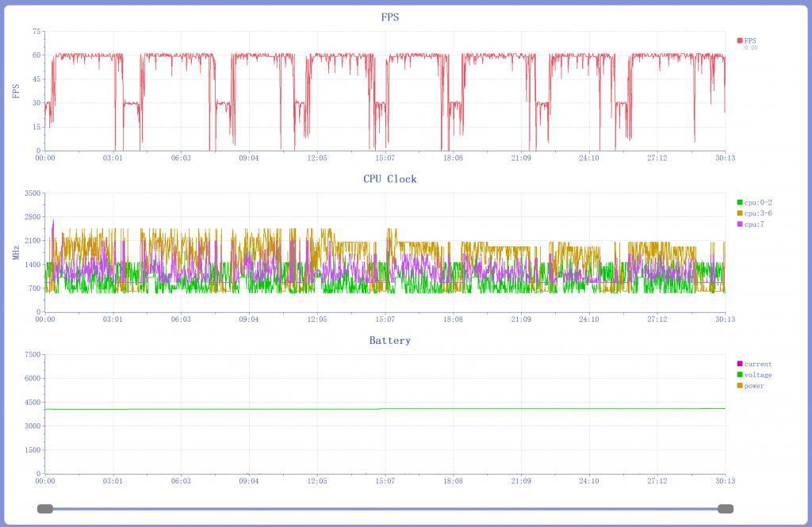
Task: Click the orange power legend marker
Action: [x=739, y=386]
